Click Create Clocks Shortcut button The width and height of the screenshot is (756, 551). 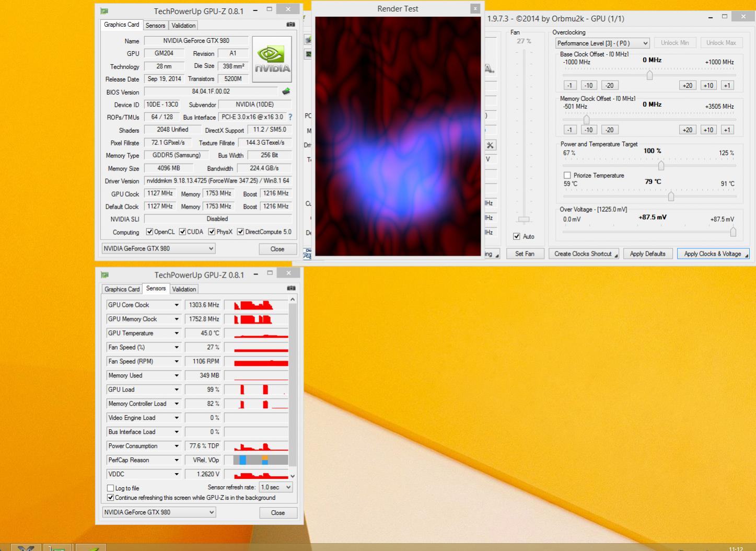[x=584, y=254]
